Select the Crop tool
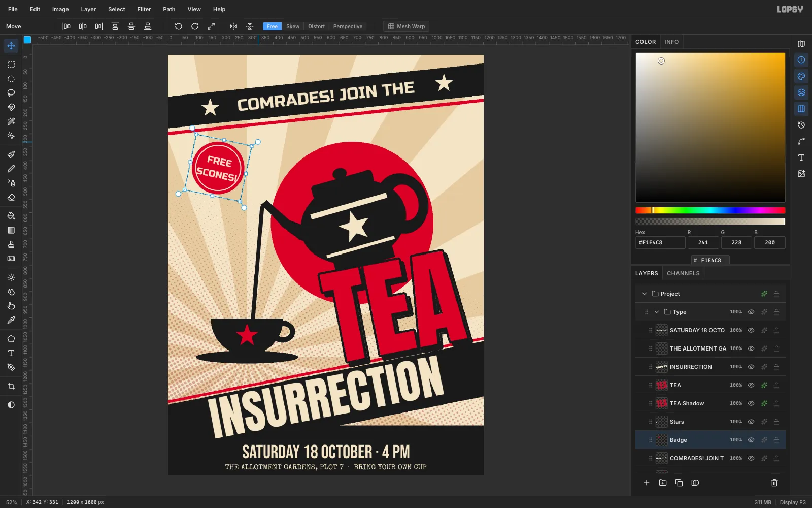812x508 pixels. point(11,386)
